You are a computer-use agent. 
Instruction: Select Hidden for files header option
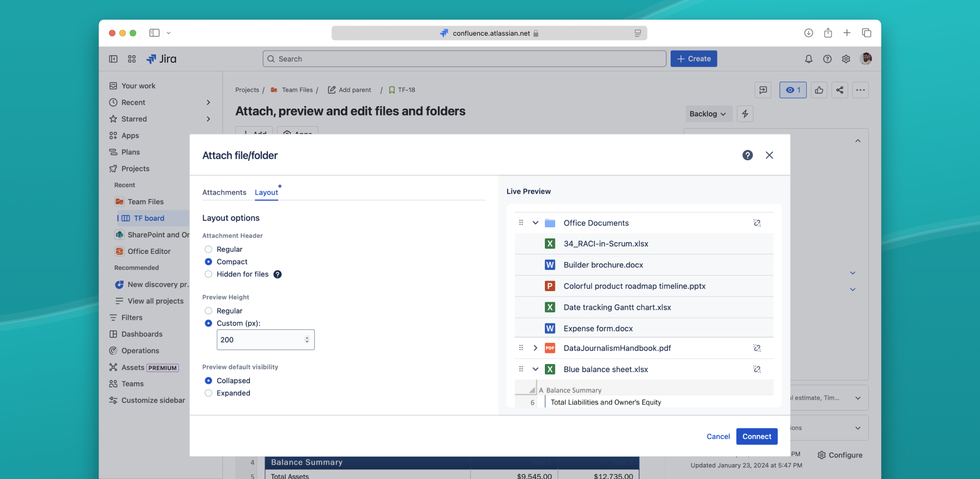tap(208, 275)
